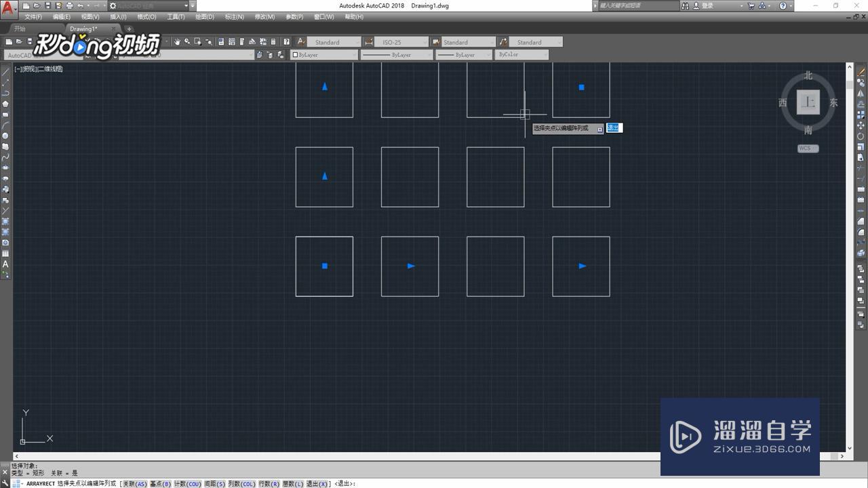
Task: Open the 编辑(E) menu
Action: click(62, 17)
